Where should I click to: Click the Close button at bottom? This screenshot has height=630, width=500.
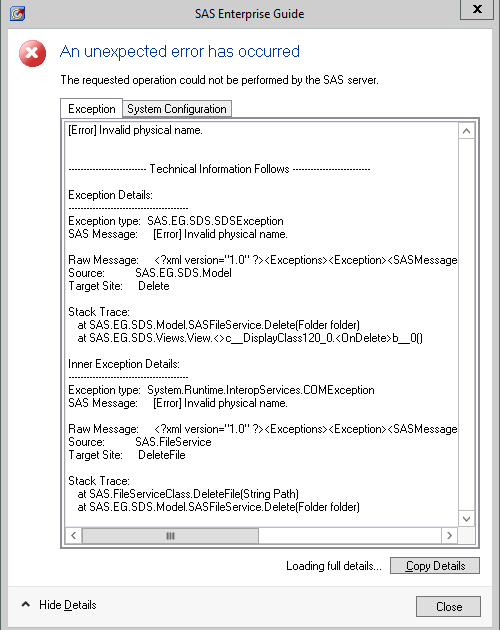(x=449, y=606)
